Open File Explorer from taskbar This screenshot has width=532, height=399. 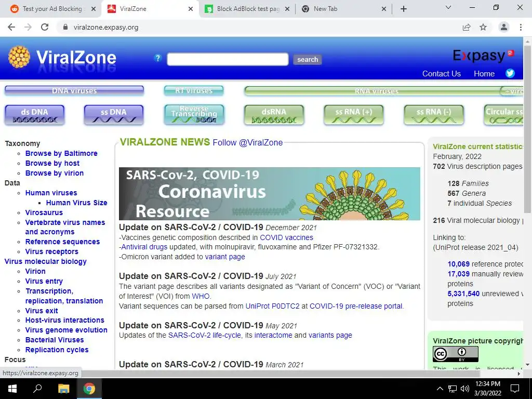point(63,389)
